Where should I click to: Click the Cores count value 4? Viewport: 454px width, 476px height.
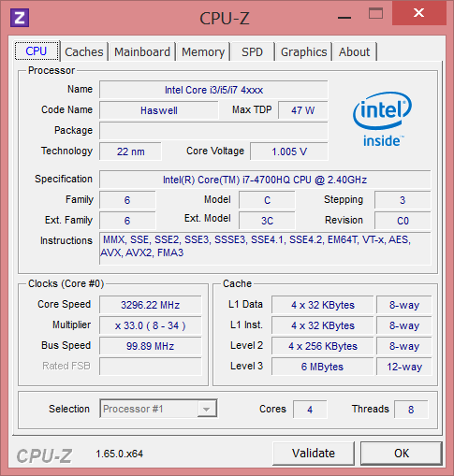pos(310,409)
